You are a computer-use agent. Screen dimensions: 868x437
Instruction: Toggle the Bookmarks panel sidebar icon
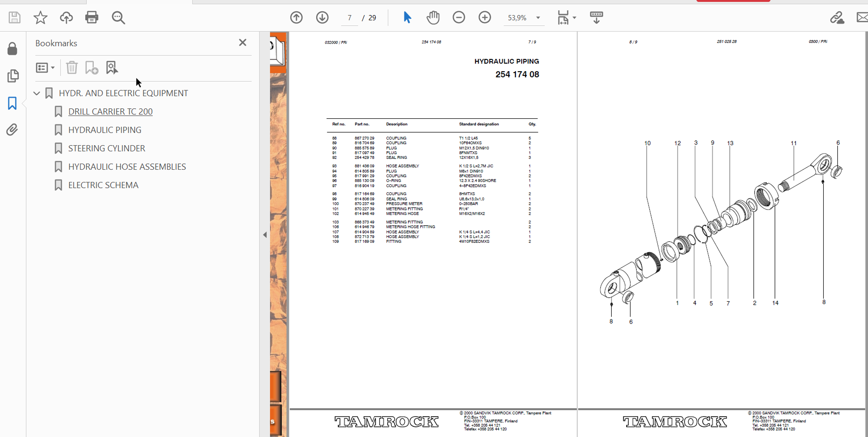coord(13,103)
